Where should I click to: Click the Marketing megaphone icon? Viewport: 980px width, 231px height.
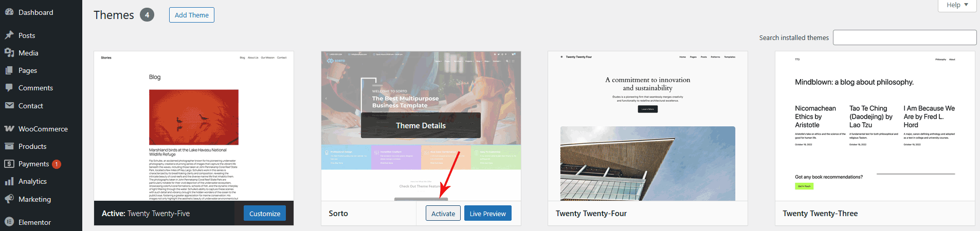[9, 199]
